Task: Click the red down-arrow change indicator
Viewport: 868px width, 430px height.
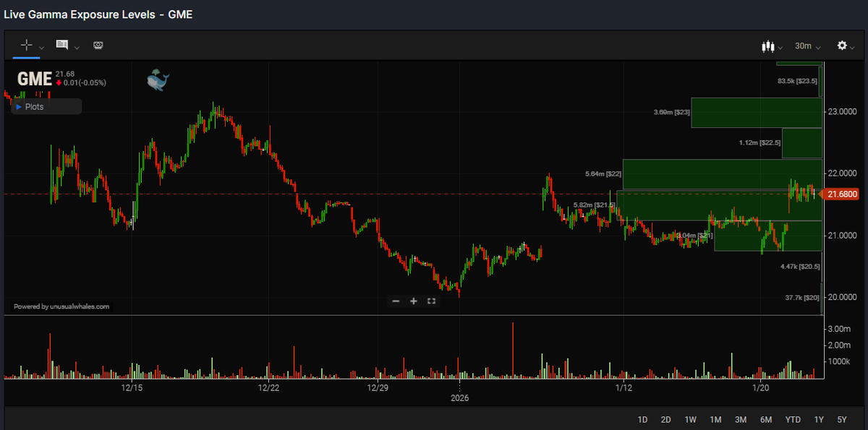Action: pos(59,83)
